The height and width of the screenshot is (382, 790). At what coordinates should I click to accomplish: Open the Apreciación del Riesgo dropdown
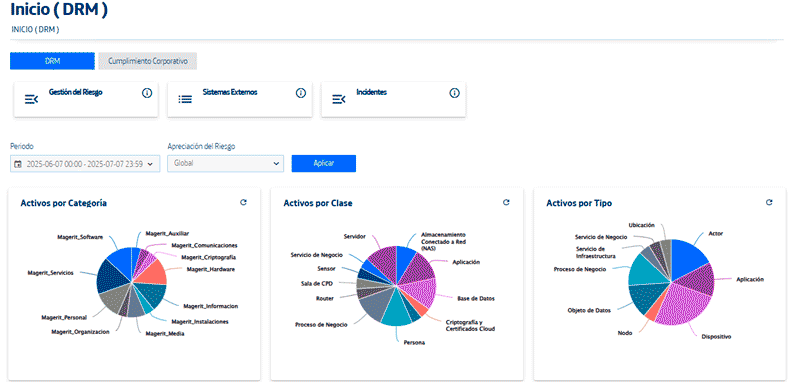226,163
